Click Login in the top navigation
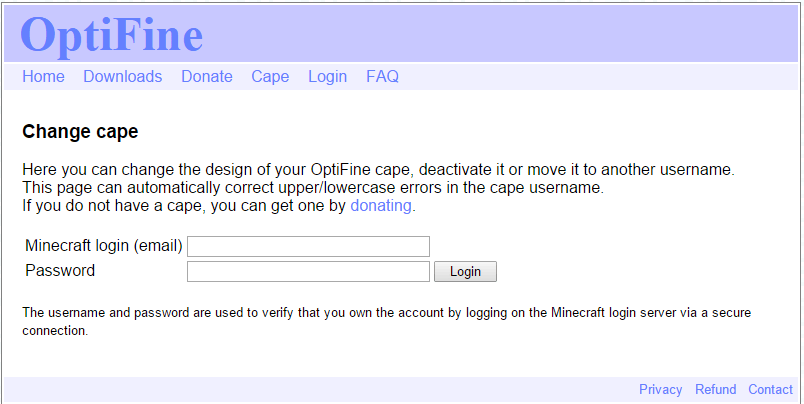This screenshot has width=804, height=404. coord(327,77)
